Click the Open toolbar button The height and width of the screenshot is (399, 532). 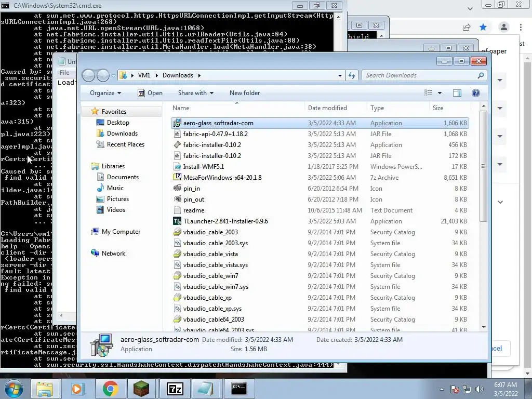(150, 93)
